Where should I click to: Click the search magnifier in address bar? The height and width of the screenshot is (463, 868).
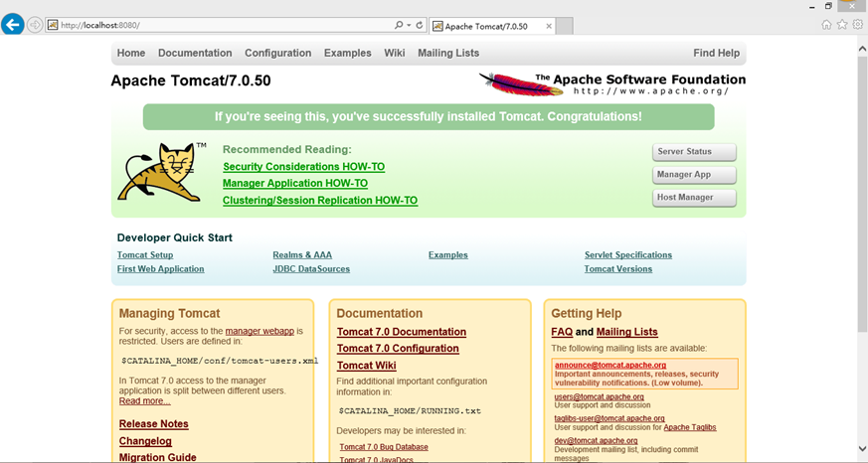[x=399, y=26]
